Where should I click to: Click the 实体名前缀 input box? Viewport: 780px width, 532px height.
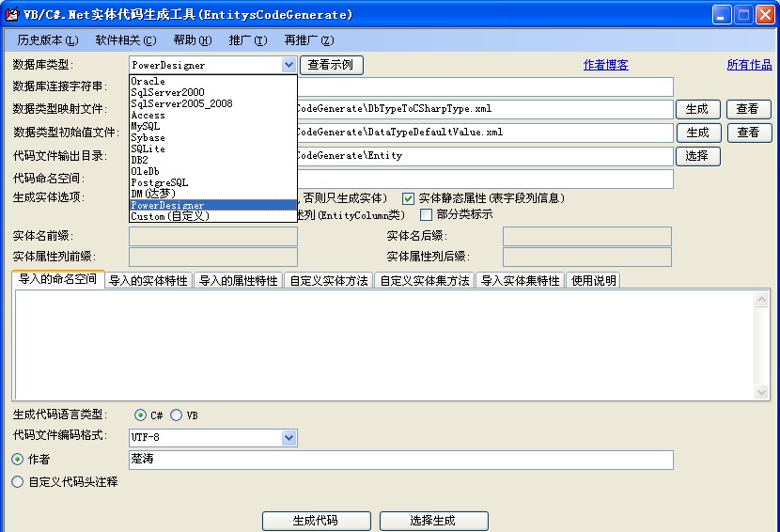(213, 236)
